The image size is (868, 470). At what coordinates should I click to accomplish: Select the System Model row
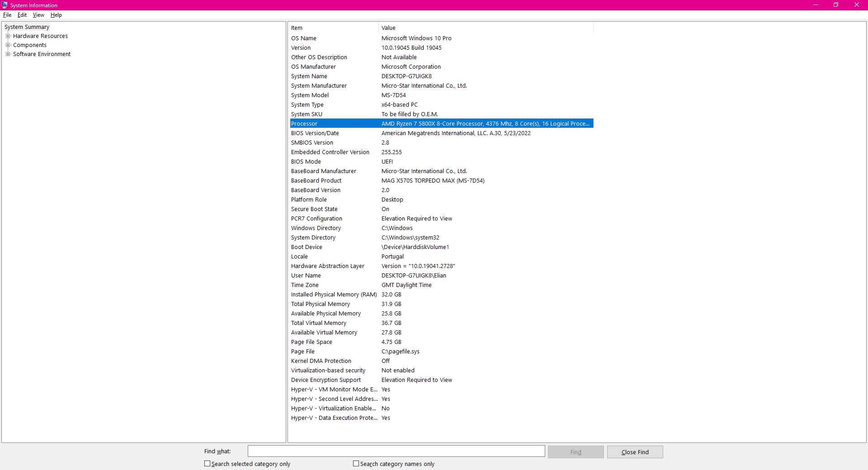coord(442,95)
